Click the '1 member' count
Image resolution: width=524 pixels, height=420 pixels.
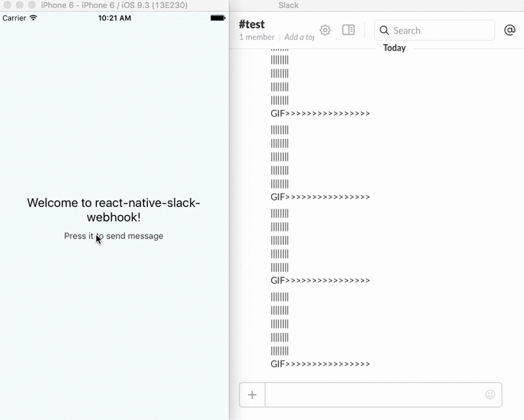[257, 37]
